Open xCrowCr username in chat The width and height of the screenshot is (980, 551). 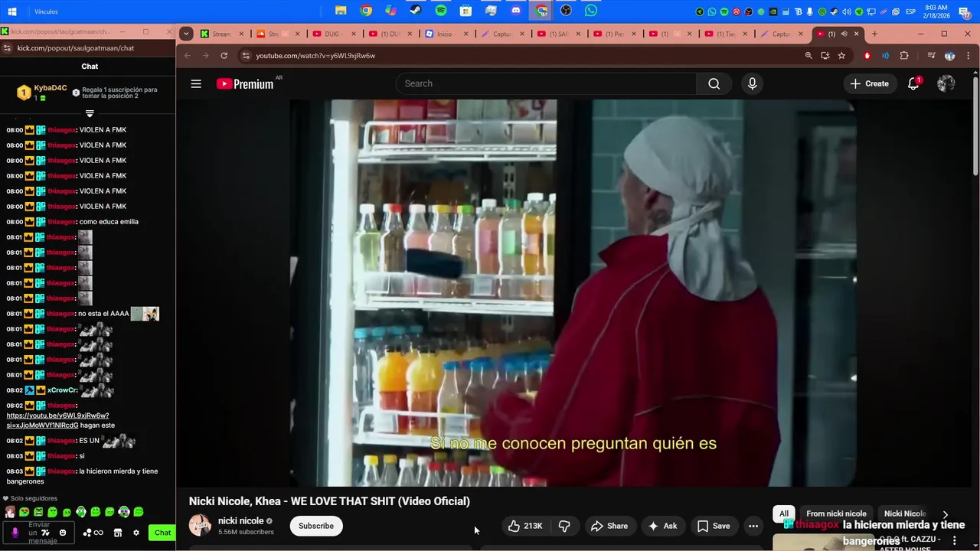click(60, 390)
